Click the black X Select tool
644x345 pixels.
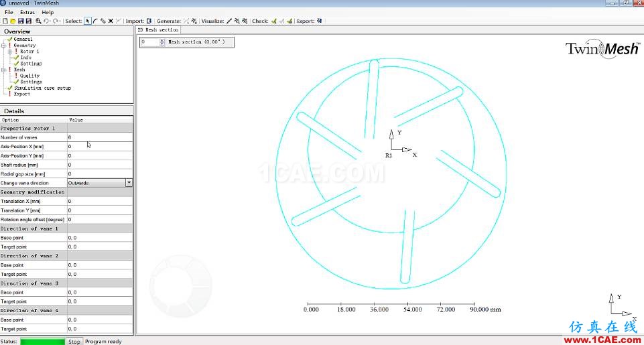[x=111, y=21]
